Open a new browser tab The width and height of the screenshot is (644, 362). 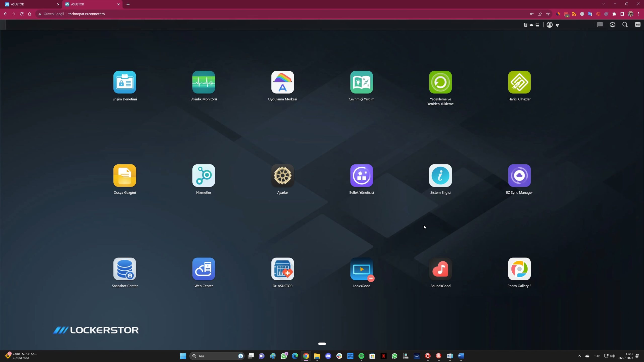point(128,4)
